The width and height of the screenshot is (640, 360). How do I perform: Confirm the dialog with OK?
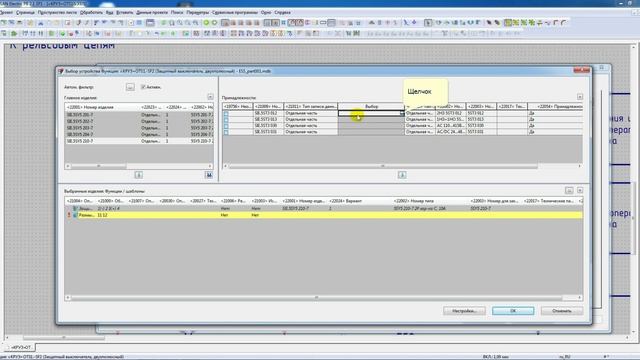(x=513, y=311)
